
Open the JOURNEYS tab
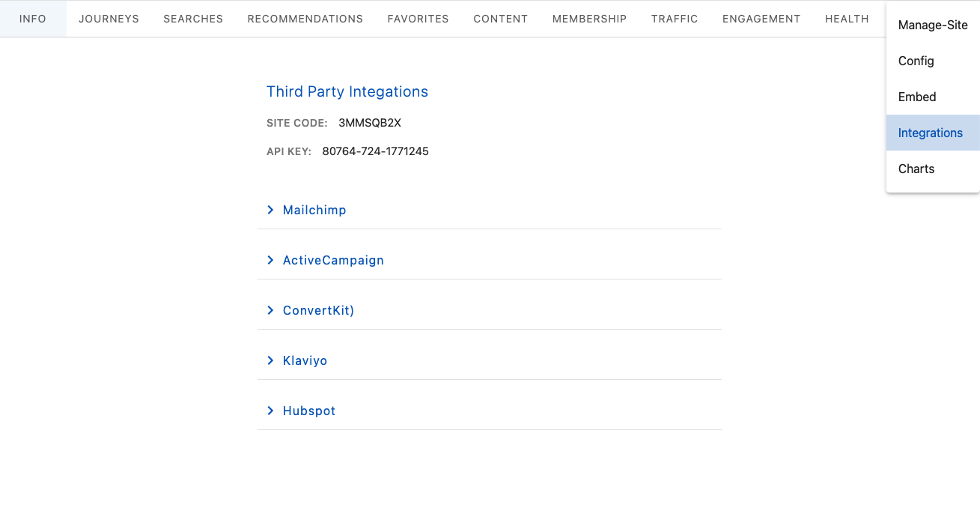[109, 19]
